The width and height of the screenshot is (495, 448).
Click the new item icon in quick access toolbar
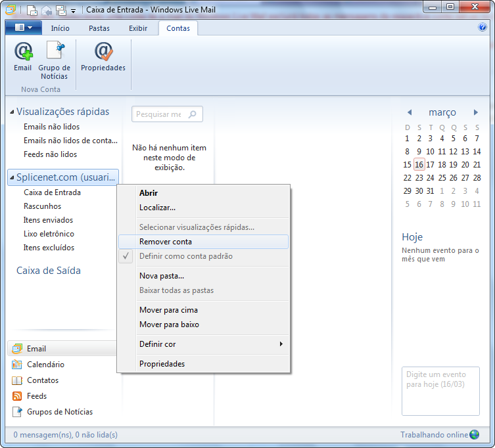point(32,10)
